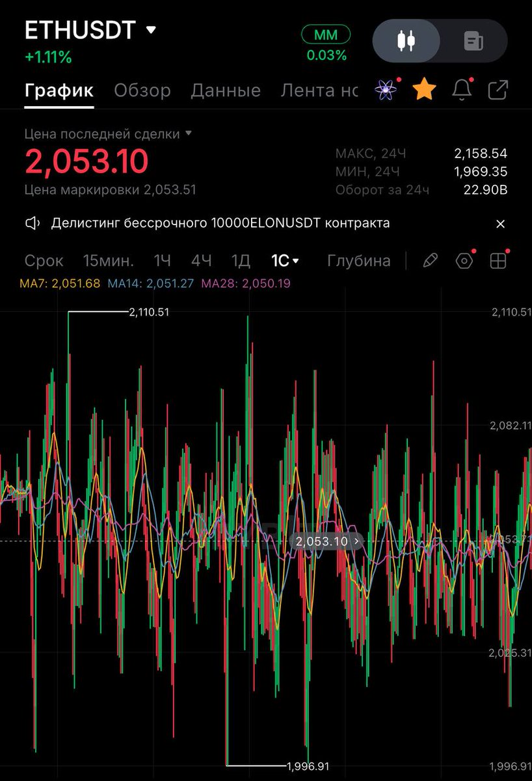Expand the 1С timeframe dropdown
The width and height of the screenshot is (532, 781).
coord(285,261)
